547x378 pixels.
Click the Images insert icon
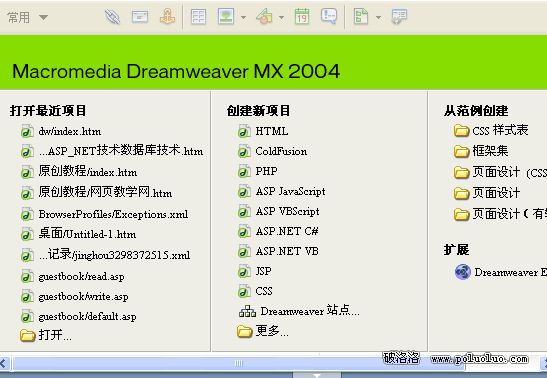coord(226,16)
